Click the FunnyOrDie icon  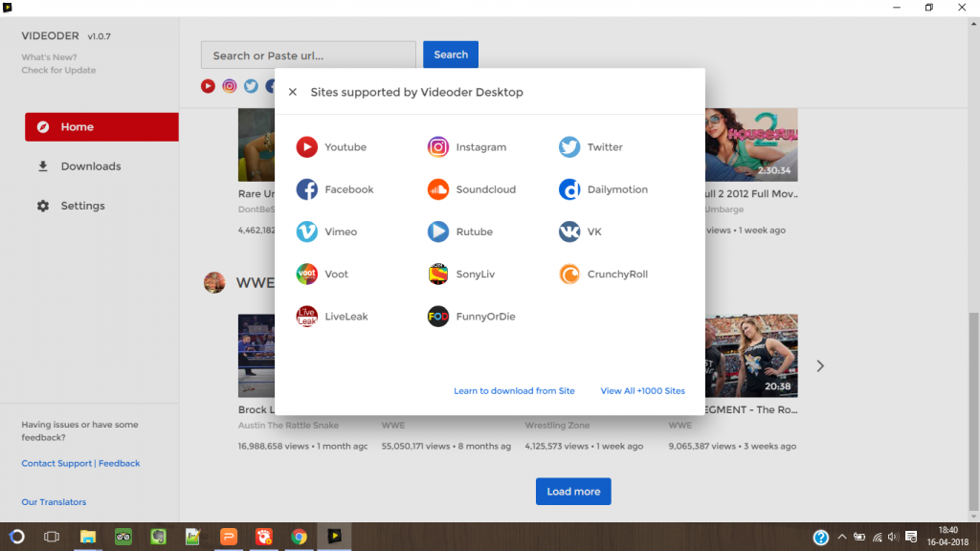coord(437,317)
